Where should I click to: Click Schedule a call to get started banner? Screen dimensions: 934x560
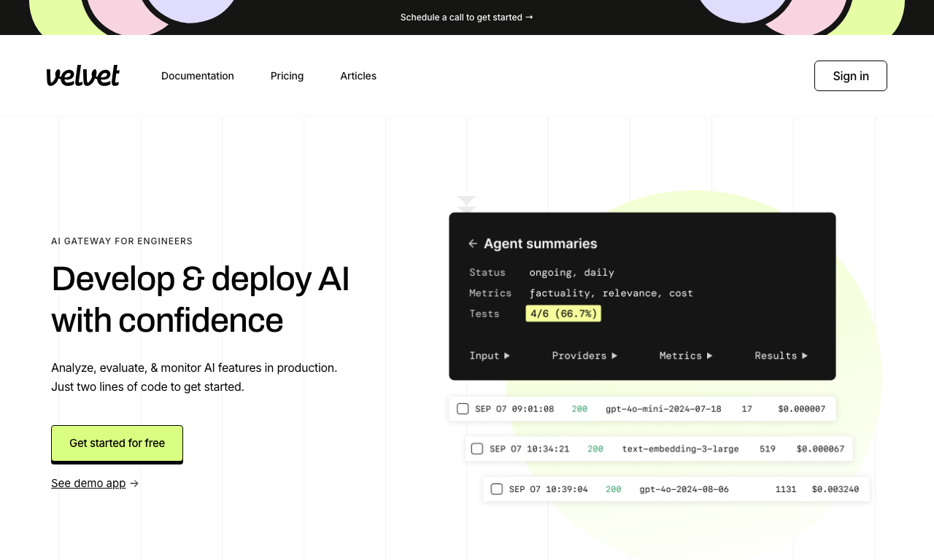click(467, 17)
